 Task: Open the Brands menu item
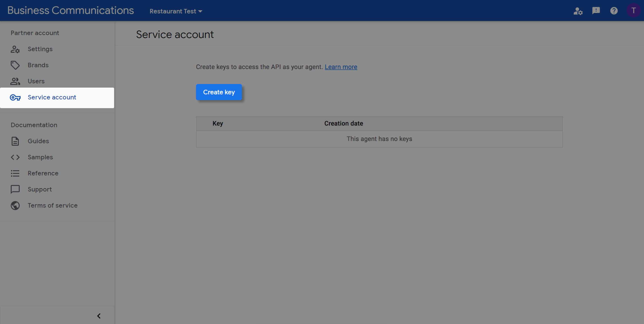point(38,65)
